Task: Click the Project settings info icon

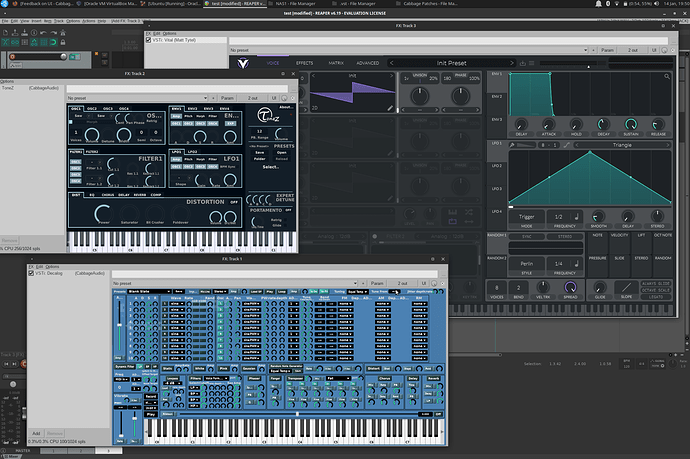Action: [x=34, y=33]
